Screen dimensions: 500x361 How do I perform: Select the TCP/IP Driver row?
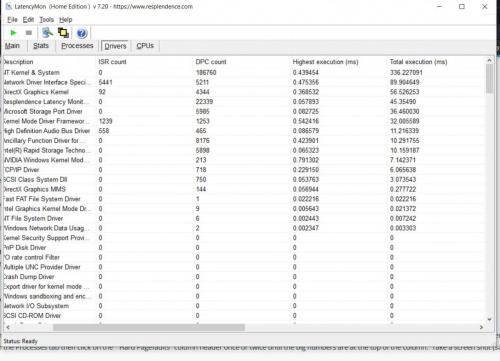(244, 170)
